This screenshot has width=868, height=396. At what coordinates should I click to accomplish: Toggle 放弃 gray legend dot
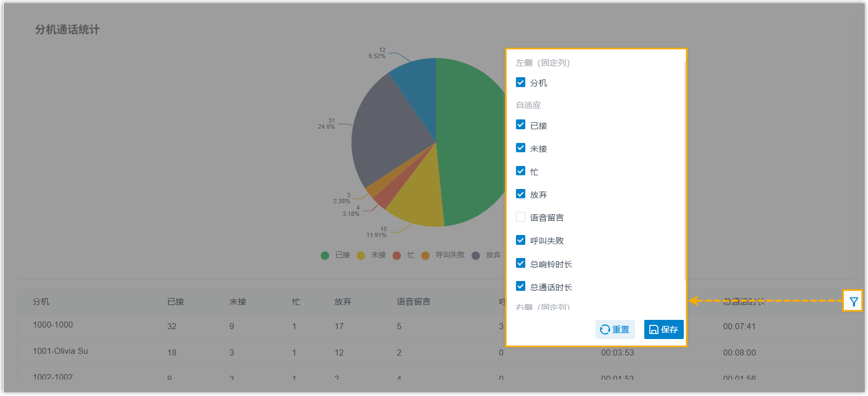tap(476, 255)
